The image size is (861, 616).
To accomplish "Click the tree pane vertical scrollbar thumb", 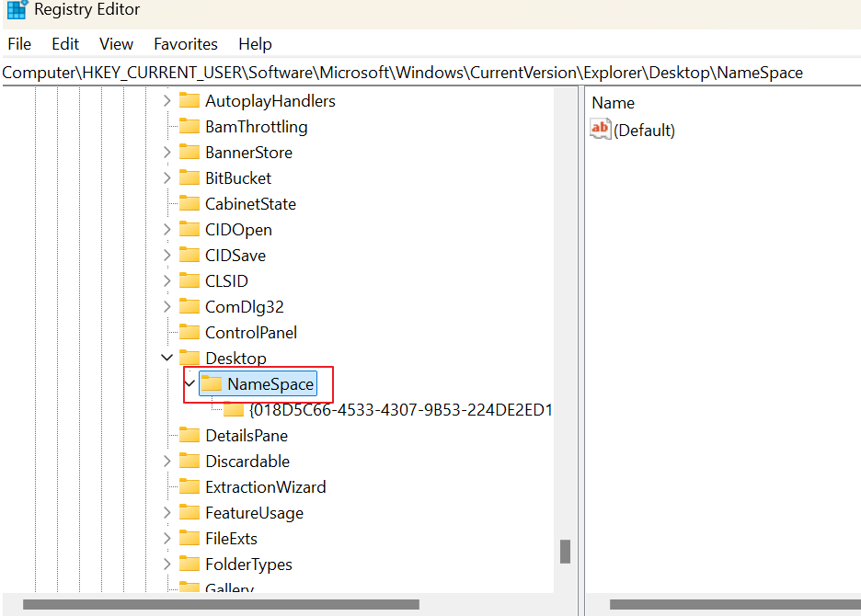I will tap(565, 552).
